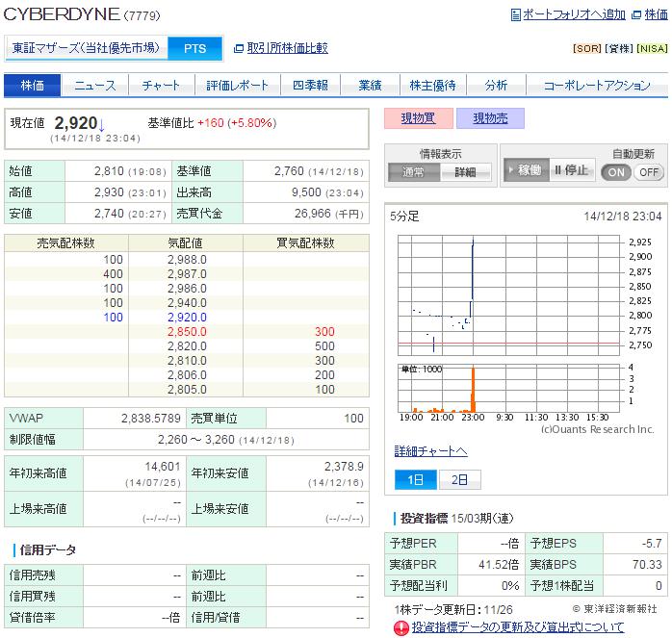The height and width of the screenshot is (638, 672).
Task: Click the SOR label
Action: coord(587,48)
